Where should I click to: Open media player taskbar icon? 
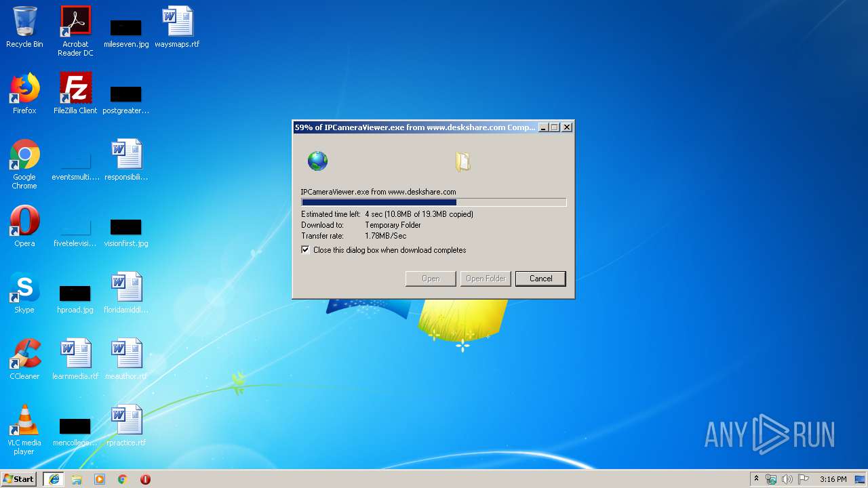[100, 479]
